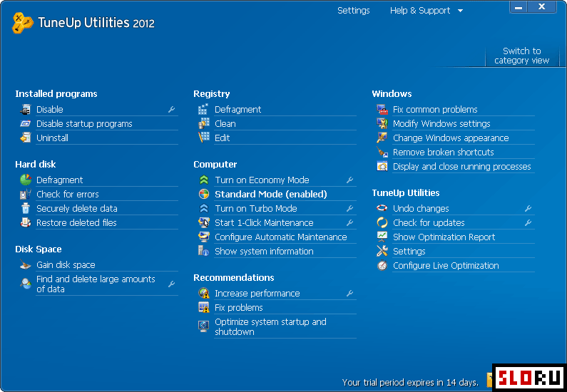The width and height of the screenshot is (567, 392).
Task: Click the wrench next to Turbo Mode
Action: click(349, 208)
